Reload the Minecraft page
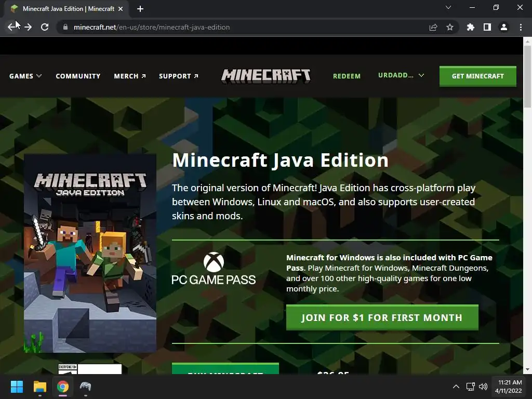 click(x=45, y=27)
